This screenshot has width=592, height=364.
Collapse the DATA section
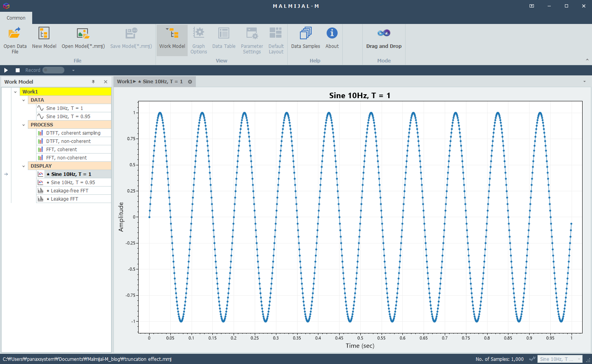(24, 100)
